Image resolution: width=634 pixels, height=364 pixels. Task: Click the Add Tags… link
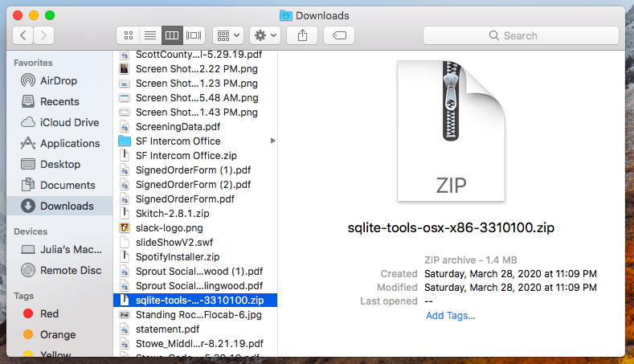(x=450, y=315)
